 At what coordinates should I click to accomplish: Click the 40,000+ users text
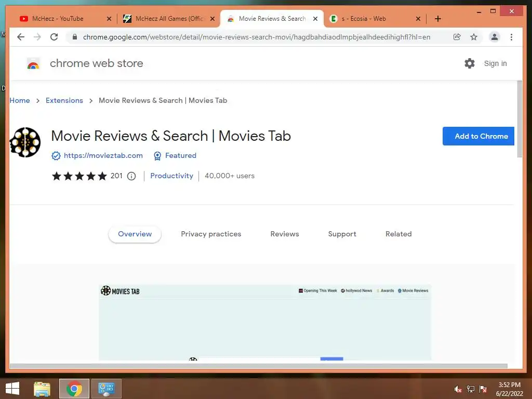pos(230,176)
